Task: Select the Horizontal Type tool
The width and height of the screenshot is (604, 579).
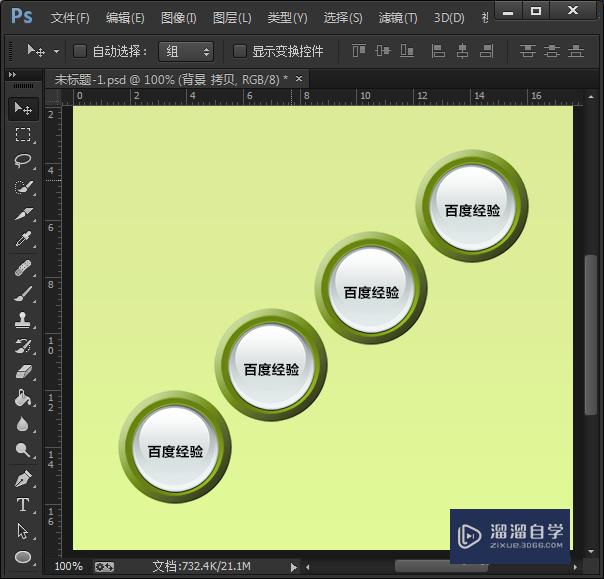Action: pyautogui.click(x=23, y=505)
